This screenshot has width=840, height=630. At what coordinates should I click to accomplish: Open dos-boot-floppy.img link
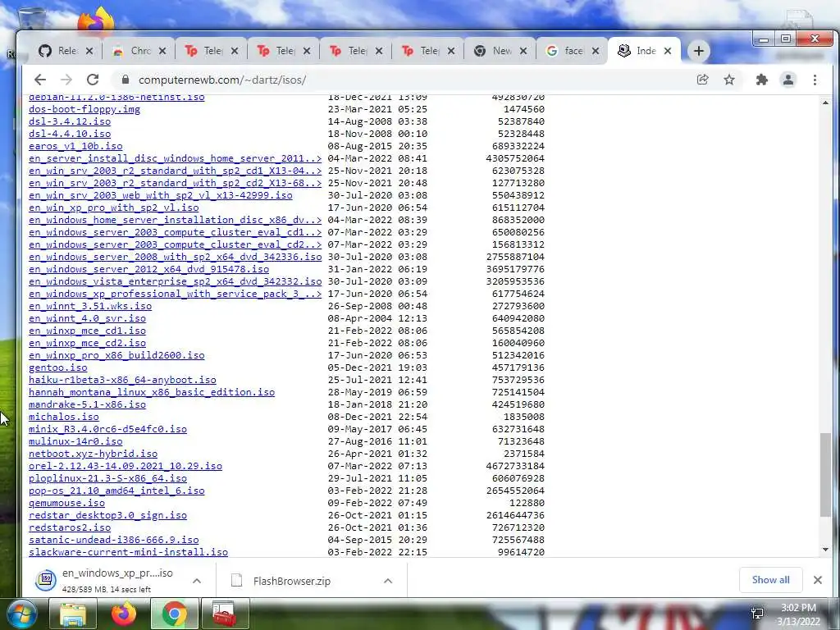point(84,109)
